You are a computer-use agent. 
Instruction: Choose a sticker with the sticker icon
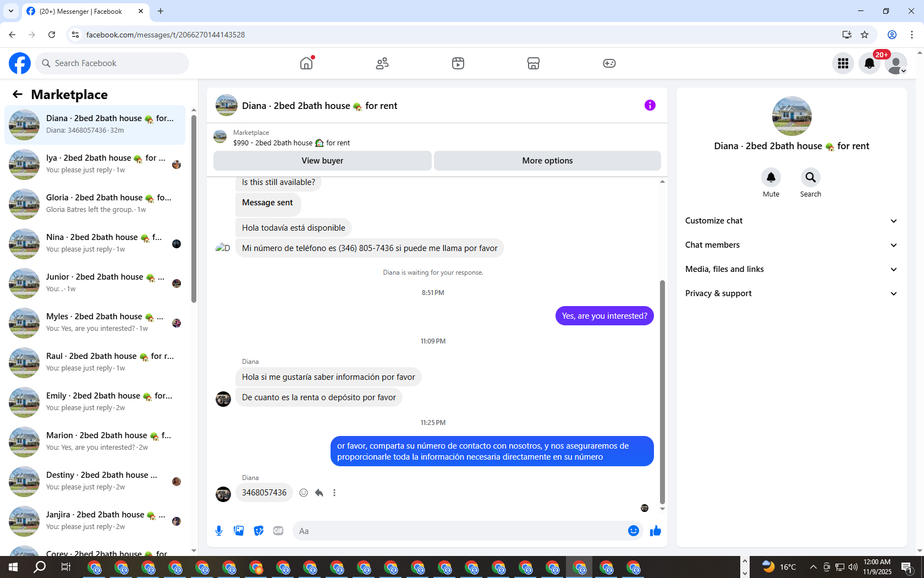(258, 531)
